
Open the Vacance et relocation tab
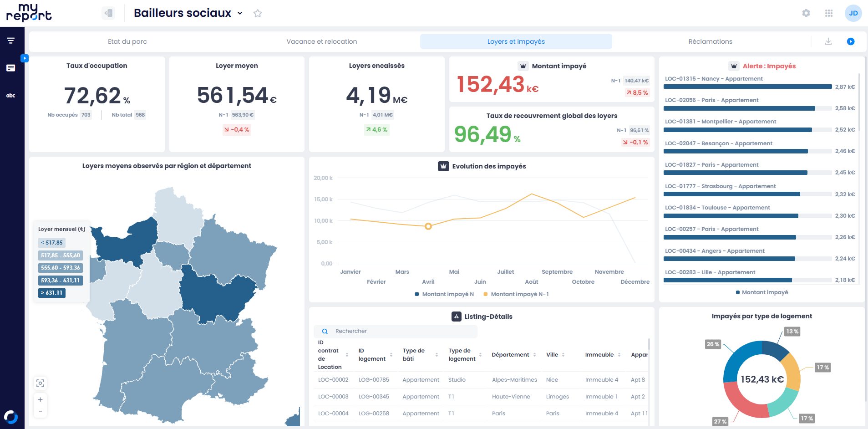321,41
